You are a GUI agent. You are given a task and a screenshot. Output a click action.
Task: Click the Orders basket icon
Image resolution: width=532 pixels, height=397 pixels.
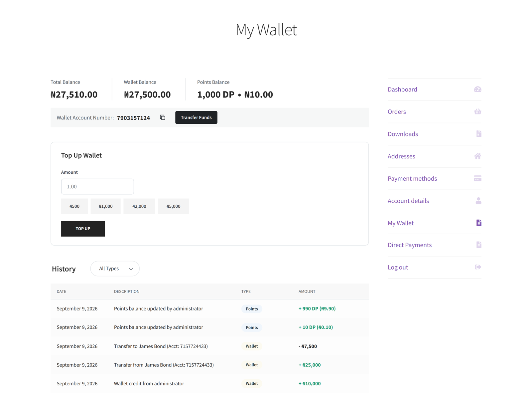[x=477, y=111]
